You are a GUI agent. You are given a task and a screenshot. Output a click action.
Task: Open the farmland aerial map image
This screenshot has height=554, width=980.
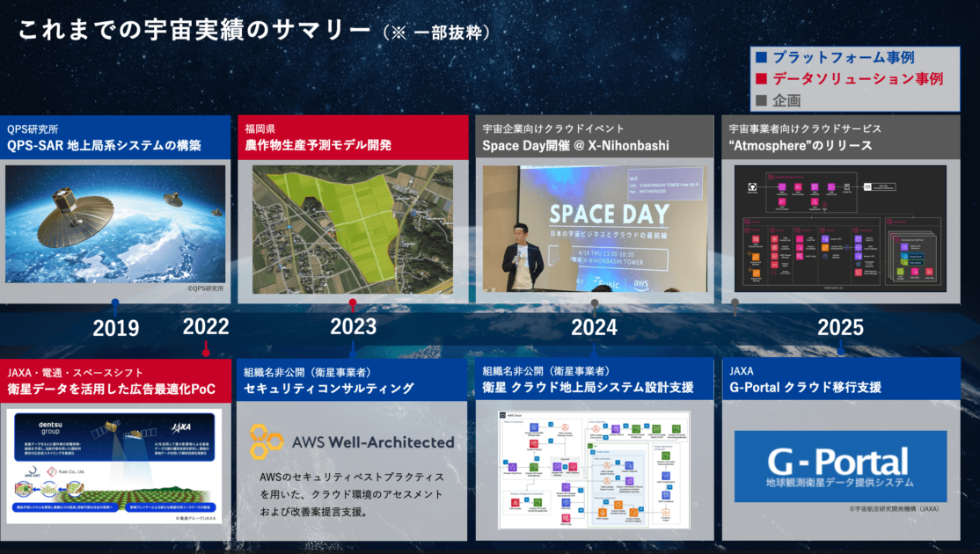(353, 230)
